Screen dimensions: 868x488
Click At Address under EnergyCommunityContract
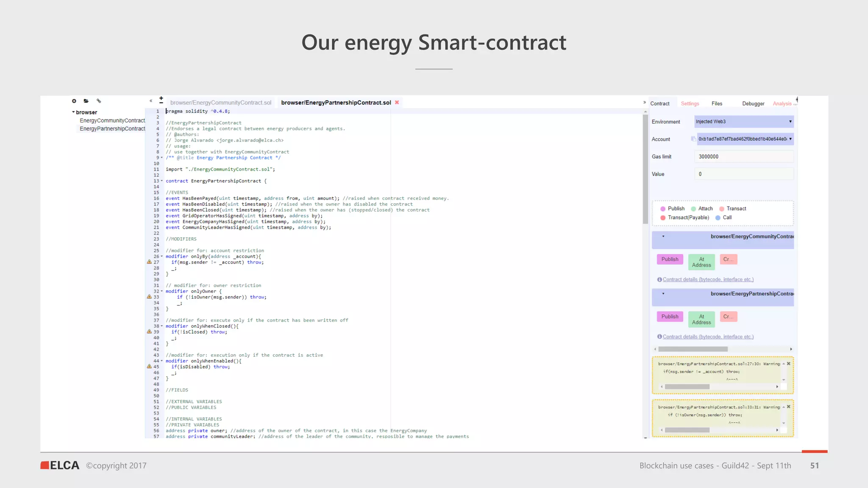tap(701, 262)
